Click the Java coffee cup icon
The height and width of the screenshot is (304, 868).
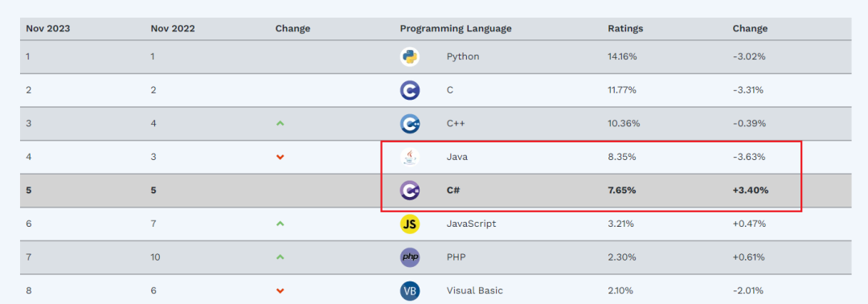[410, 158]
